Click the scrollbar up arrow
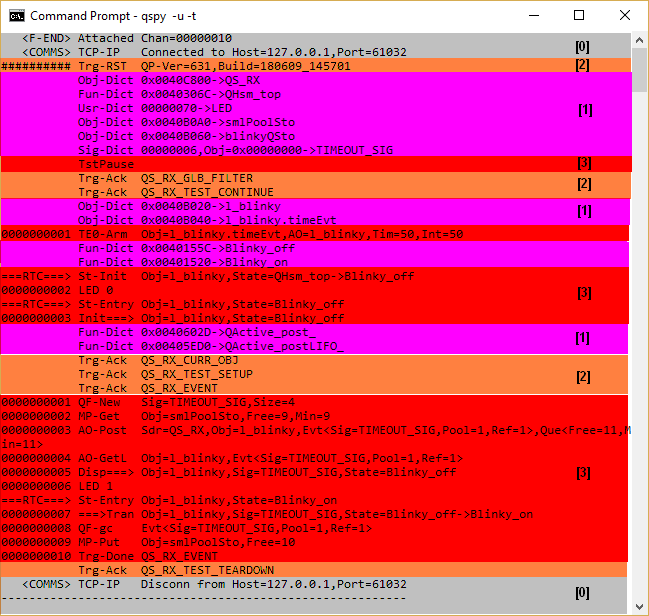 639,40
